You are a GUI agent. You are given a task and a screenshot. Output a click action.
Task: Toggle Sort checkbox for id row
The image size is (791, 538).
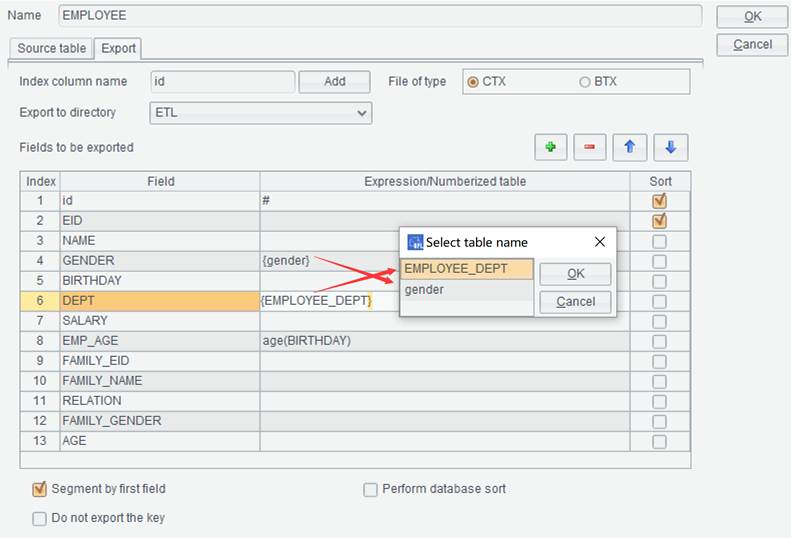point(659,201)
